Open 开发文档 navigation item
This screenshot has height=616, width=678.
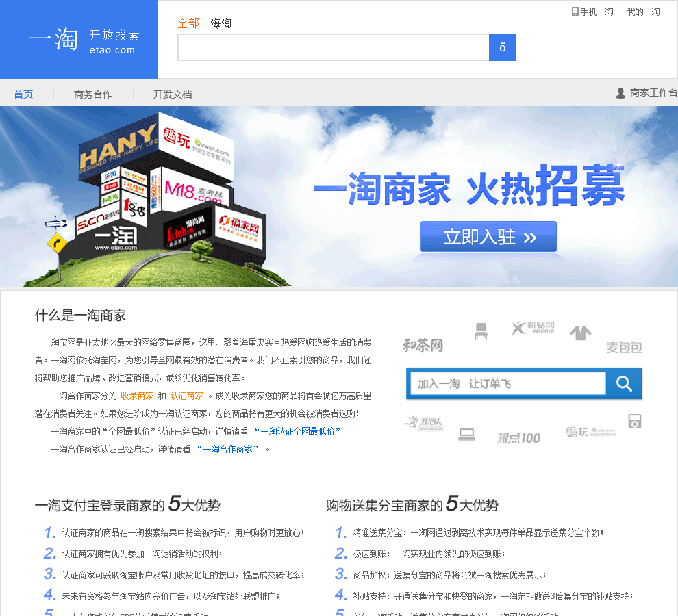[x=173, y=94]
